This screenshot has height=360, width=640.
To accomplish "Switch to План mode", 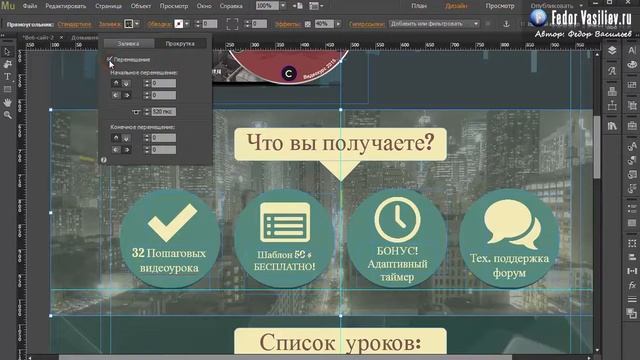I will tap(419, 6).
